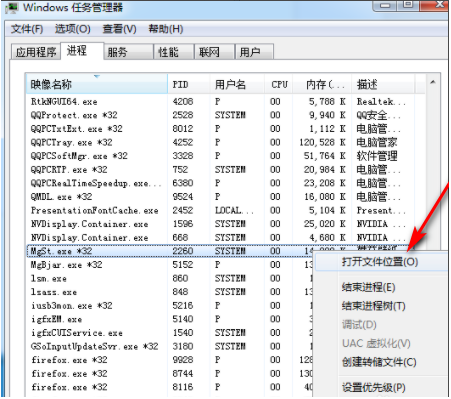Screen dimensions: 451x399
Task: Click memory value 51,764 K
Action: click(325, 156)
